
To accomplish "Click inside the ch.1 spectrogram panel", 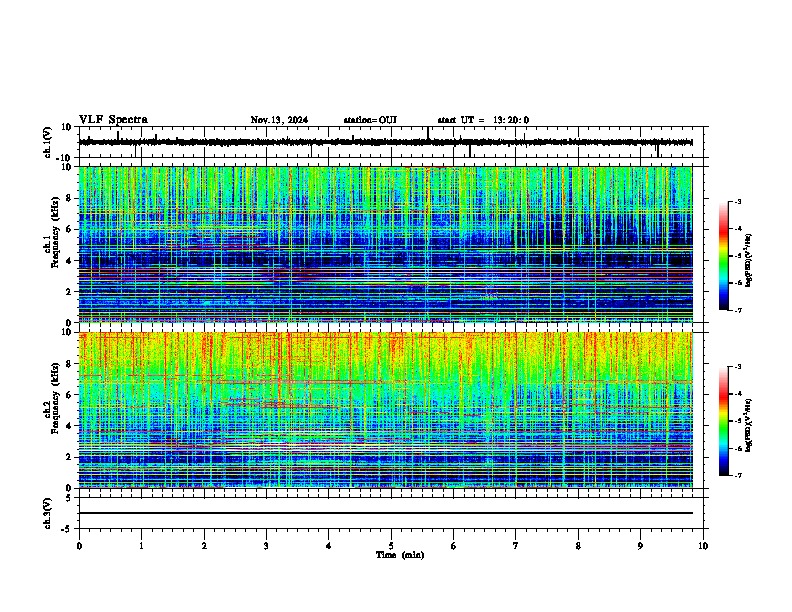I will click(386, 244).
